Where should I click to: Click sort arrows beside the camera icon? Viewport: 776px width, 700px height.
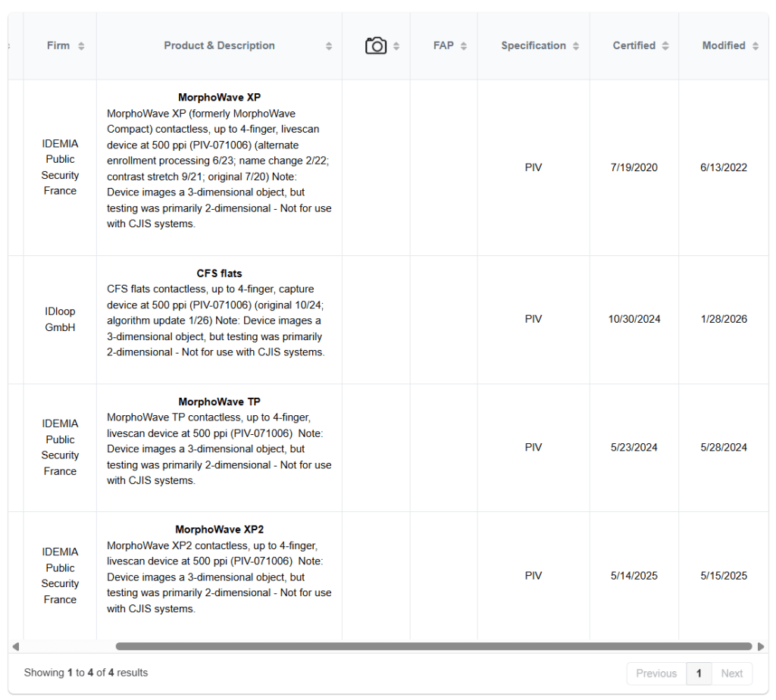pyautogui.click(x=396, y=46)
